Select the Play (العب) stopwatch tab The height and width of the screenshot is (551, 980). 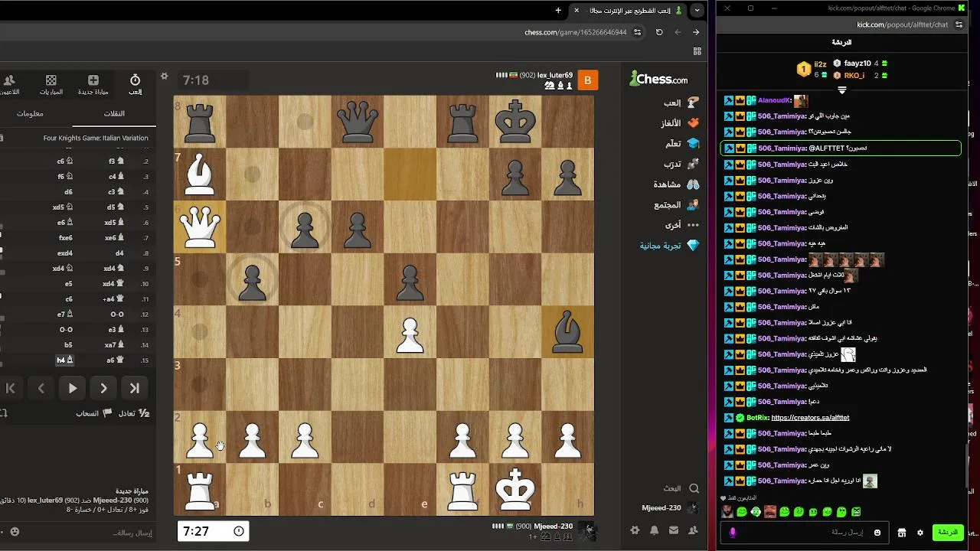click(x=135, y=84)
